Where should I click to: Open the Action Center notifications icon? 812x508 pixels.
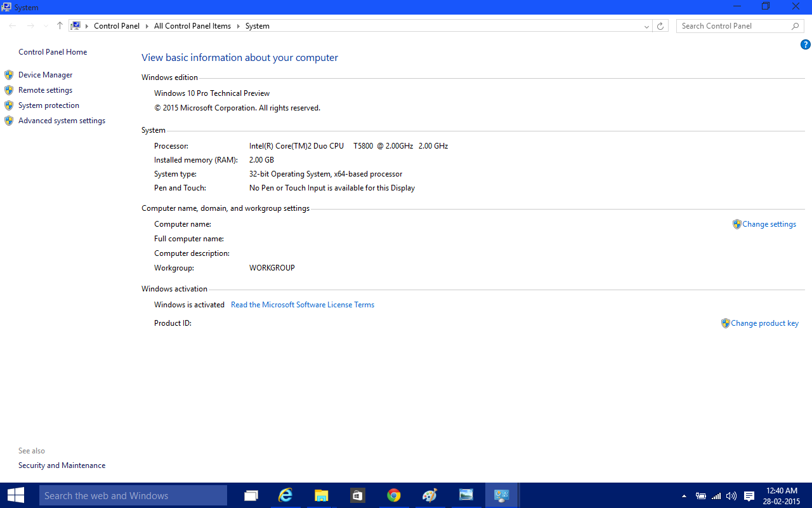(x=749, y=496)
